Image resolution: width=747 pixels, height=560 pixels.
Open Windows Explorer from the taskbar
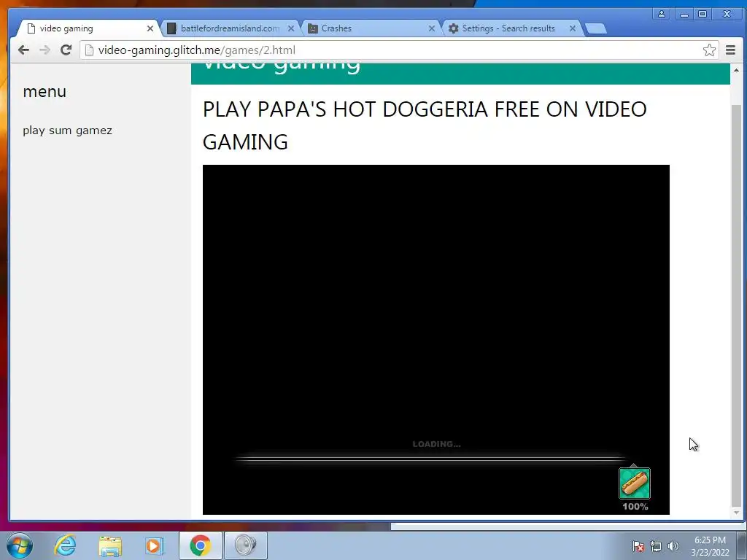111,545
